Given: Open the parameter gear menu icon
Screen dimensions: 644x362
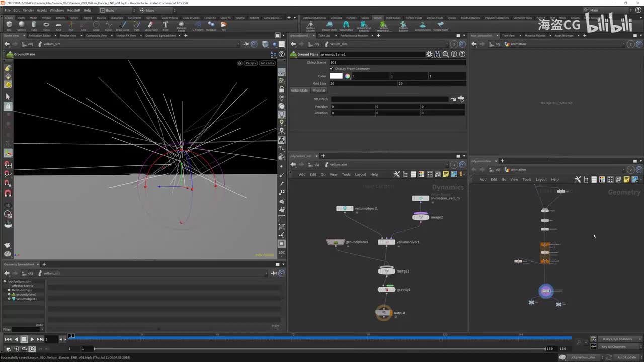Looking at the screenshot, I should click(429, 54).
